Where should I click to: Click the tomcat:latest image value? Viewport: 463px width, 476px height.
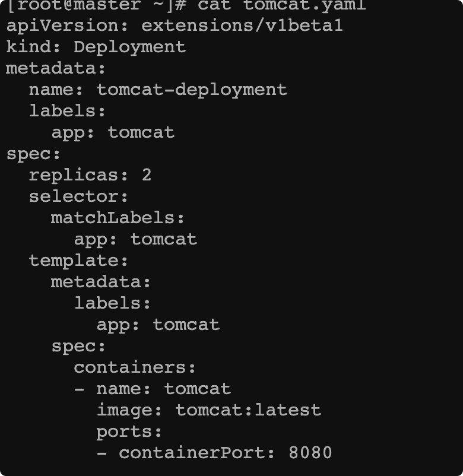[x=248, y=410]
